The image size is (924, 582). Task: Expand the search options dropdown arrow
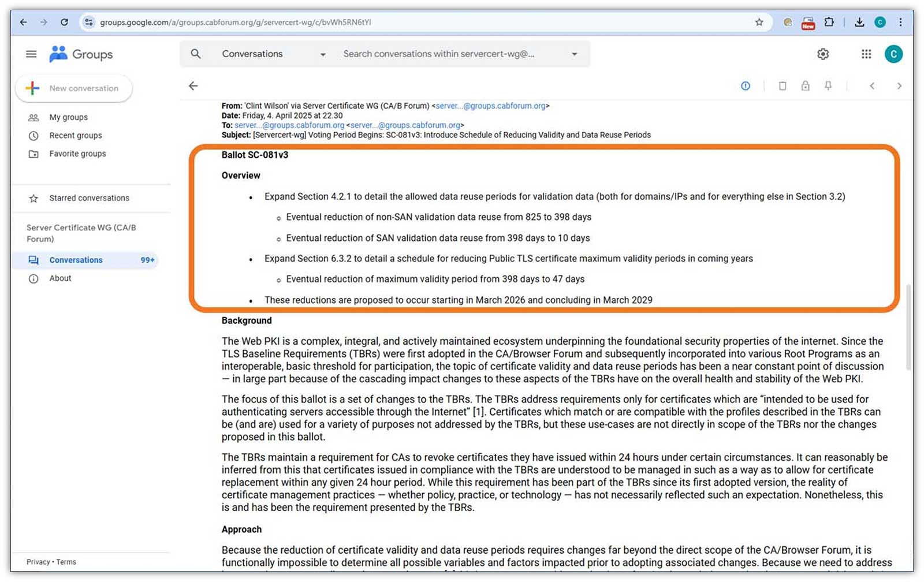(x=574, y=54)
